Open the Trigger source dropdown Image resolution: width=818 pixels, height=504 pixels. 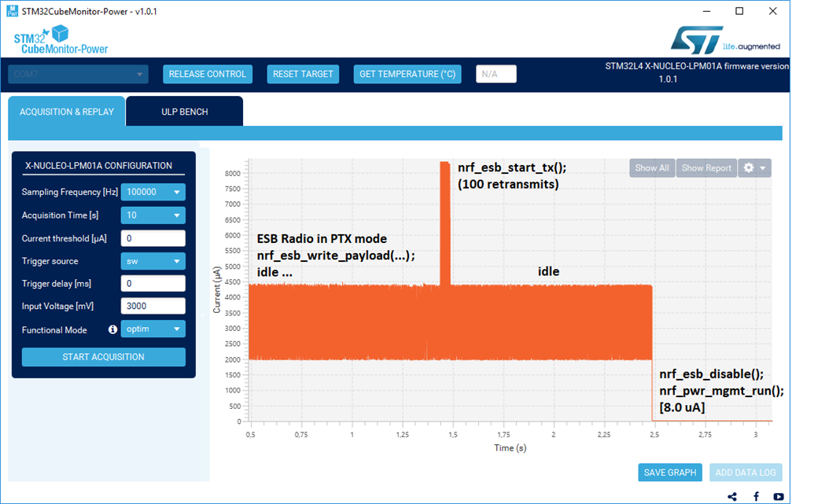[x=153, y=261]
